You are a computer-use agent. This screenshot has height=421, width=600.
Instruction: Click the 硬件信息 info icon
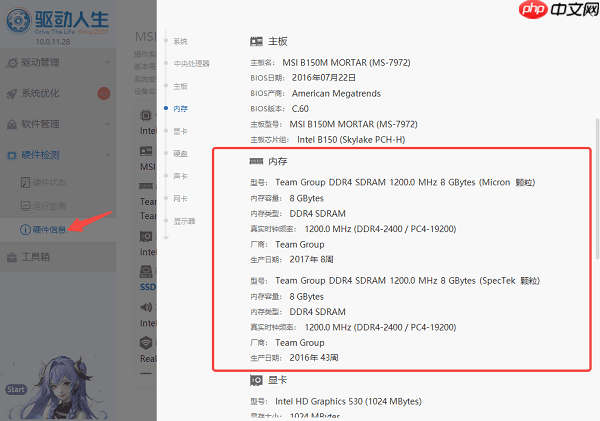coord(25,230)
